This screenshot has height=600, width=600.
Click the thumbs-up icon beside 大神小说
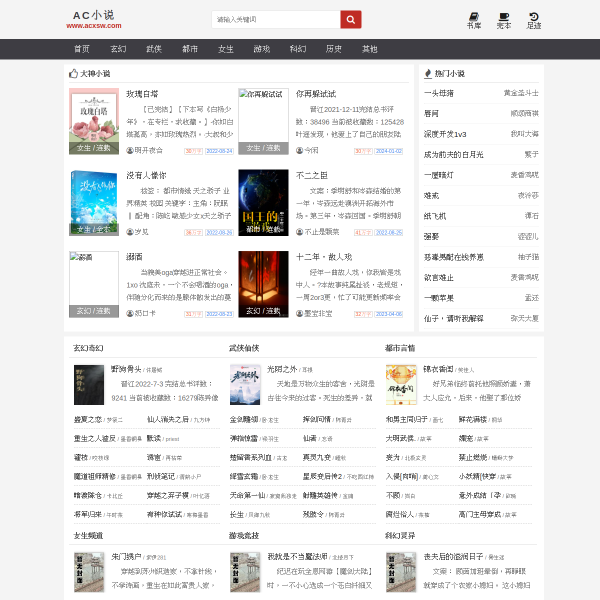click(x=73, y=73)
